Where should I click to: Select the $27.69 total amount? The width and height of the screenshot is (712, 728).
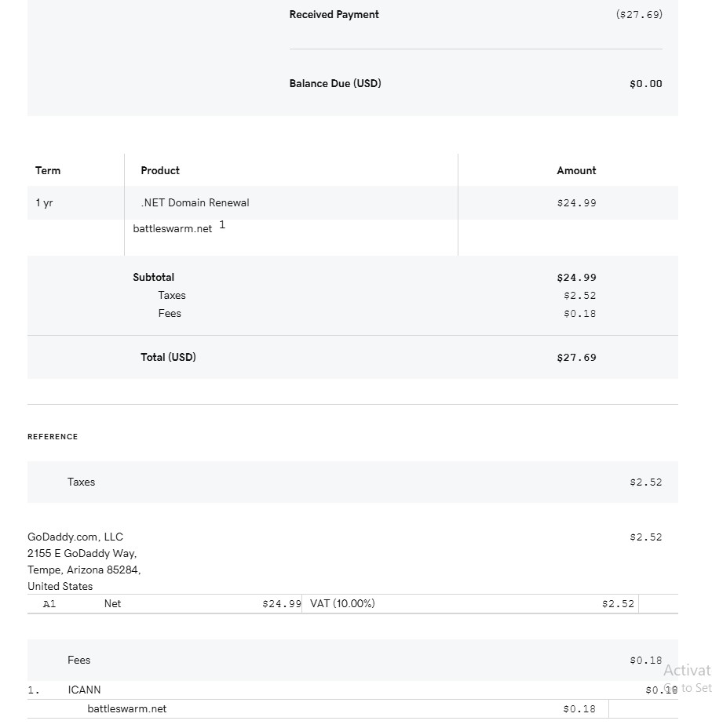576,358
